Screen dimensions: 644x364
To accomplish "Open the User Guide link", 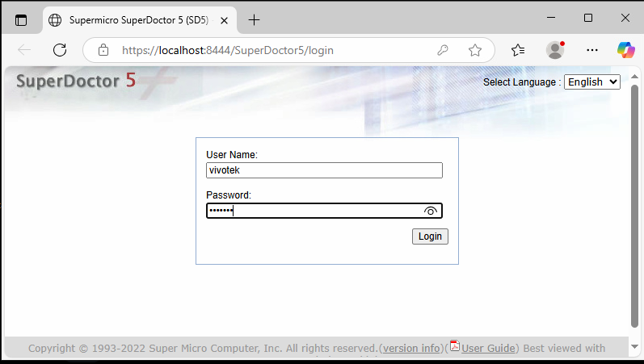I will tap(488, 349).
